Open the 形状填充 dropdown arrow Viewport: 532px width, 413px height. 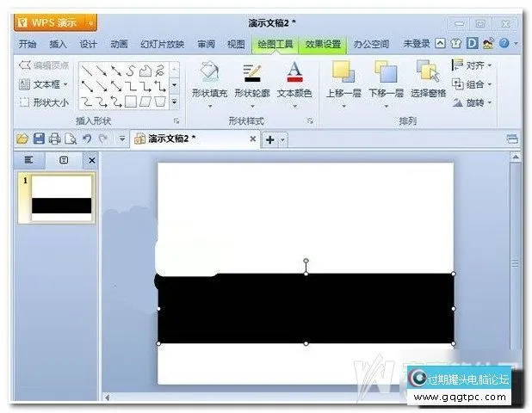coord(210,107)
